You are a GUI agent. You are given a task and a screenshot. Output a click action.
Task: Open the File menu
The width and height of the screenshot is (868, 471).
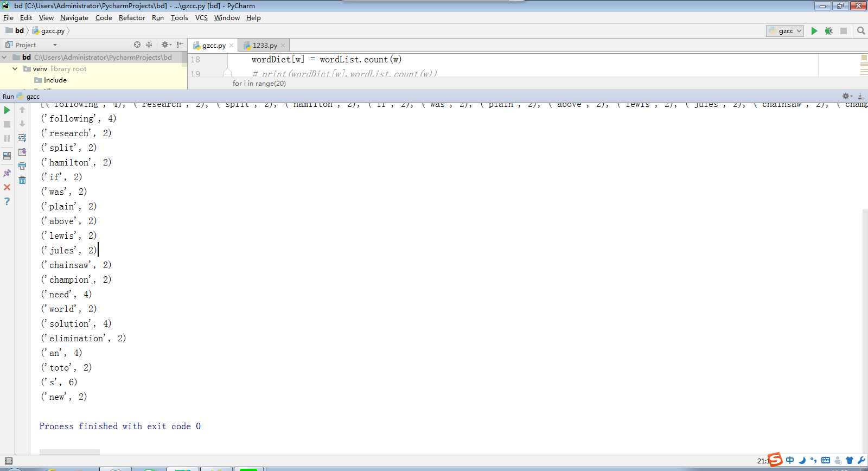(8, 17)
